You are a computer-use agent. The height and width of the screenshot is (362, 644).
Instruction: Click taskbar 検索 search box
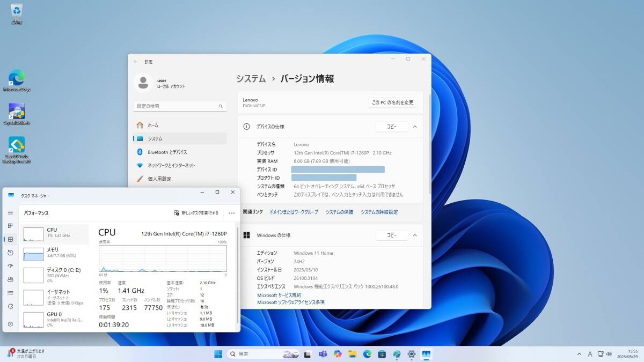tap(263, 354)
